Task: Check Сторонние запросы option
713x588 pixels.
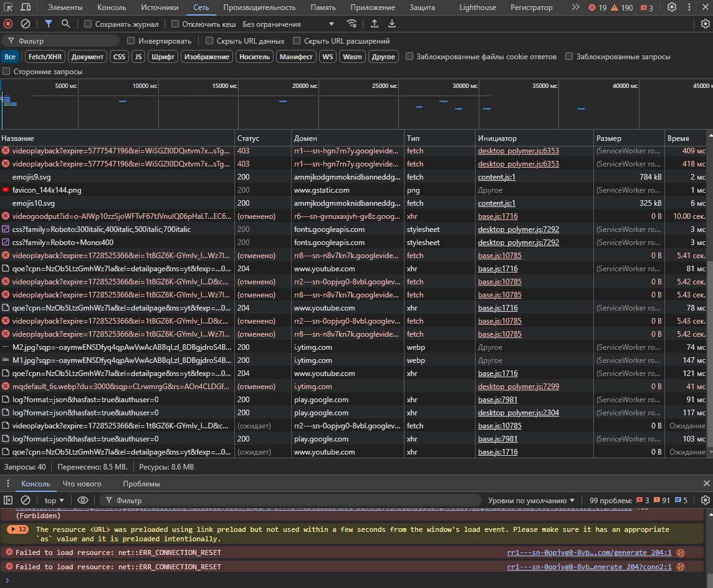Action: (x=6, y=71)
